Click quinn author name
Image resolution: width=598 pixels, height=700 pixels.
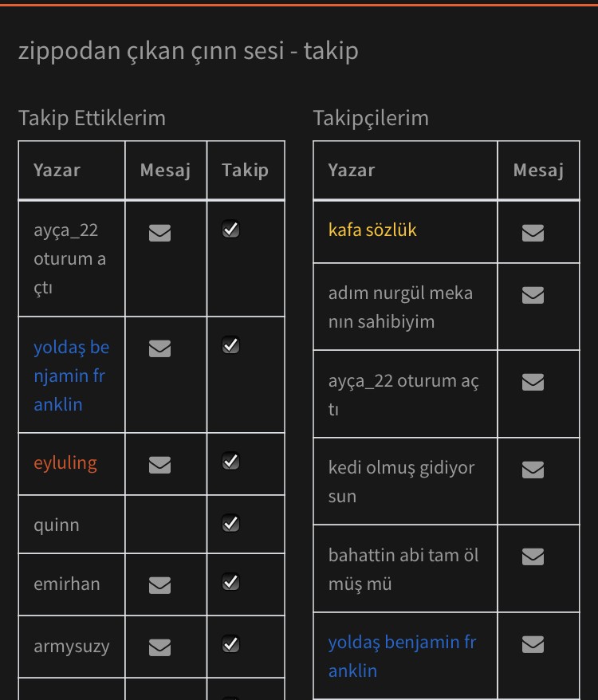[57, 525]
